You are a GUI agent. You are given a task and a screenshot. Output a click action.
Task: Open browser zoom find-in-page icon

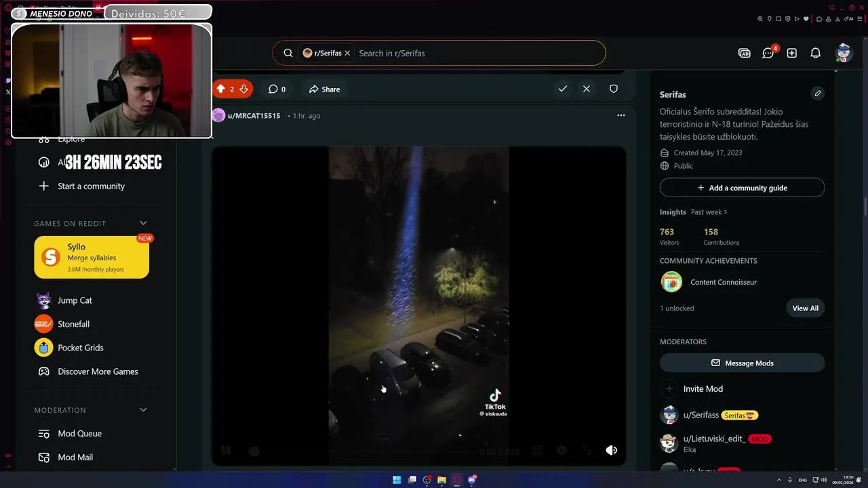click(760, 19)
